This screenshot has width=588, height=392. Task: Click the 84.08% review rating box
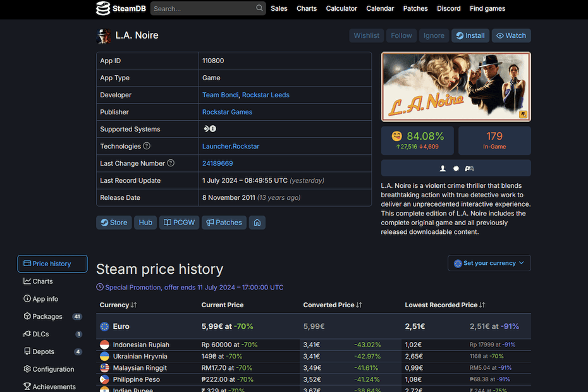[417, 140]
